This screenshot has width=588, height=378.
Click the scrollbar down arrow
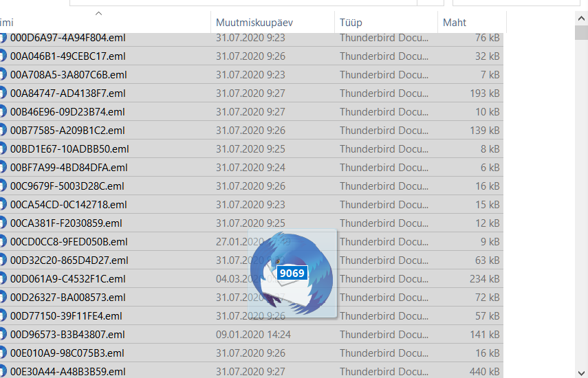581,373
